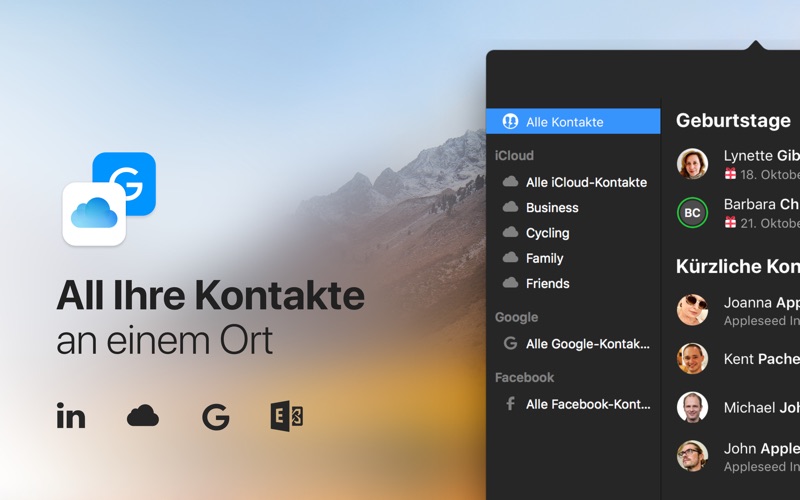Open John's contact avatar

(692, 456)
